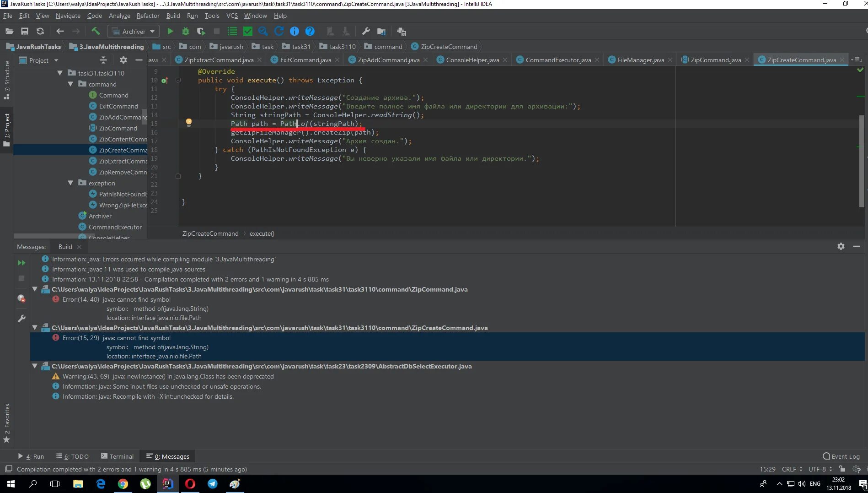Collapse the command package folder

[x=70, y=84]
